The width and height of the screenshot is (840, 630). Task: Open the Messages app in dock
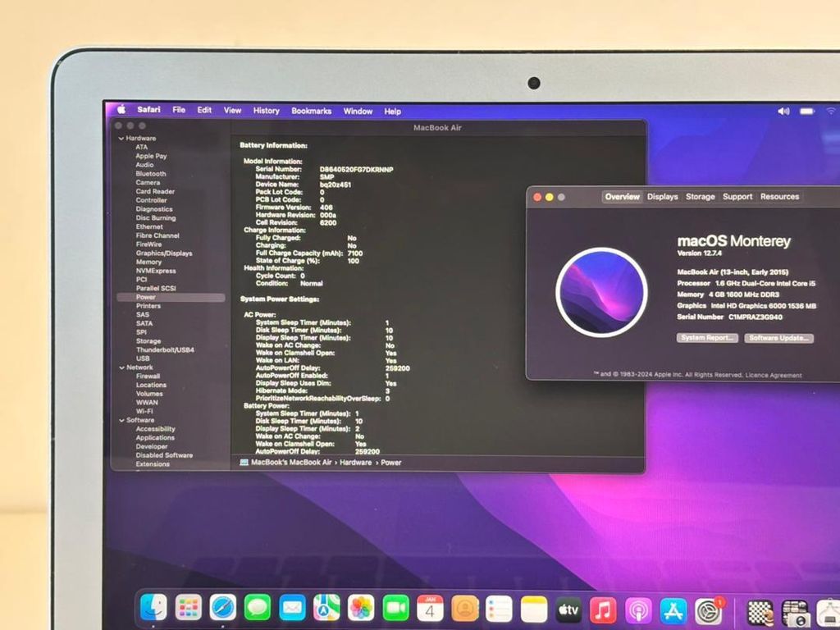click(258, 608)
